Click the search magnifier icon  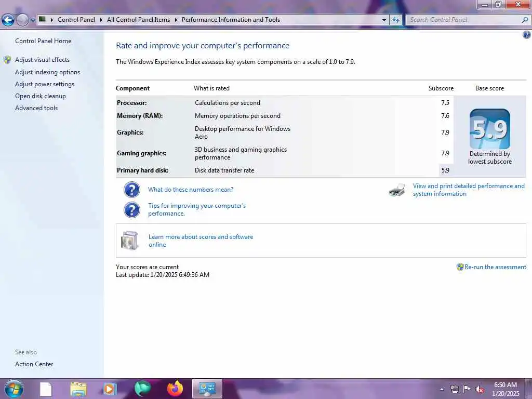click(525, 20)
